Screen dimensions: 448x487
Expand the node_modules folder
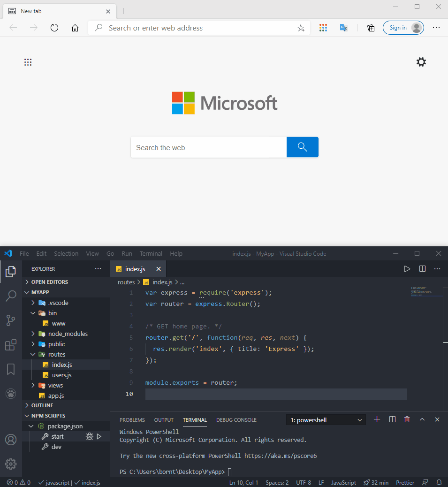(x=68, y=334)
